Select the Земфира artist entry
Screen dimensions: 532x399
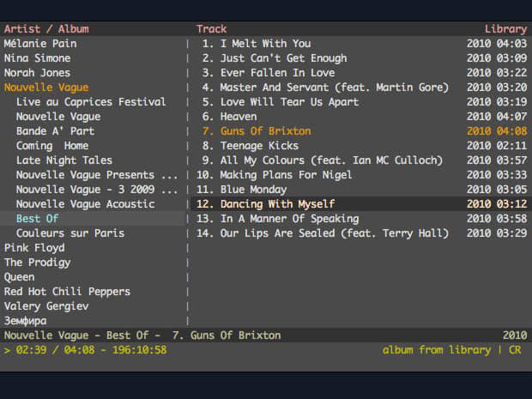pos(26,321)
